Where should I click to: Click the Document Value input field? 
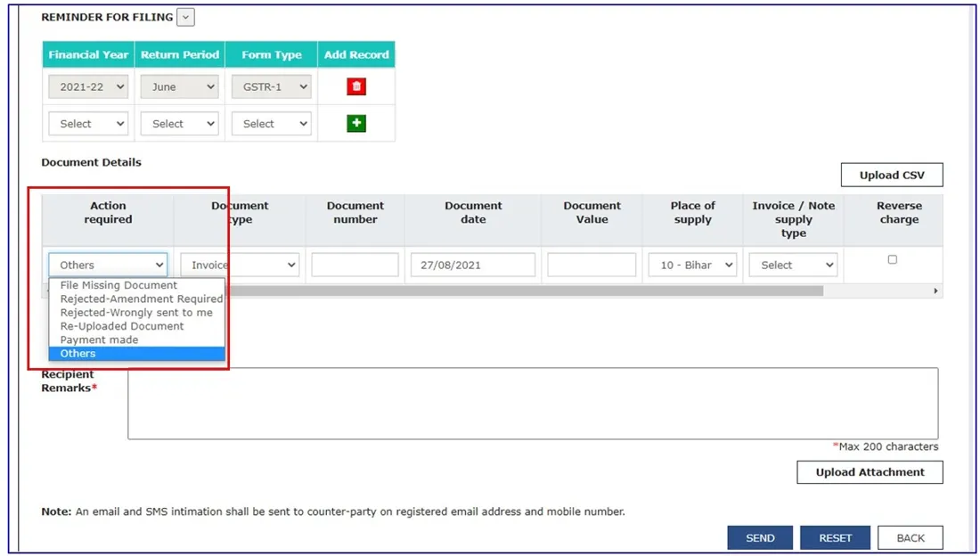(x=592, y=266)
